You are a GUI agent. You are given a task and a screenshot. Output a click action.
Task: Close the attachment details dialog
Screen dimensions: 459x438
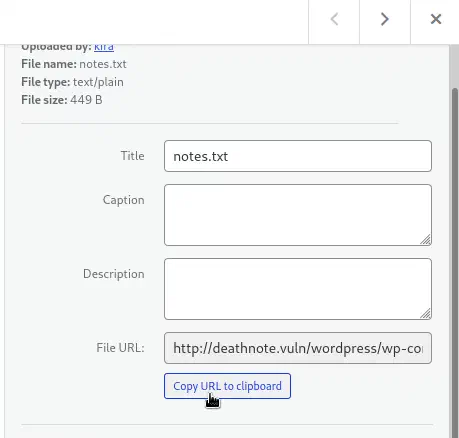point(436,19)
